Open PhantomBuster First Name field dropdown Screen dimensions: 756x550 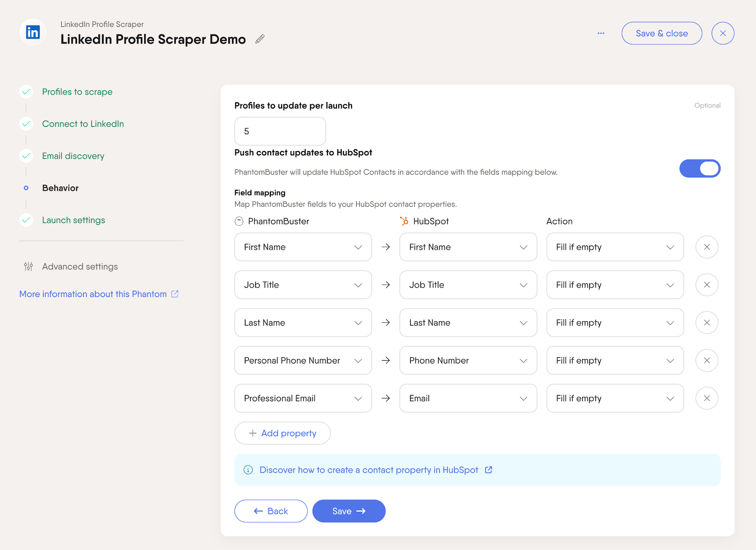click(x=303, y=247)
